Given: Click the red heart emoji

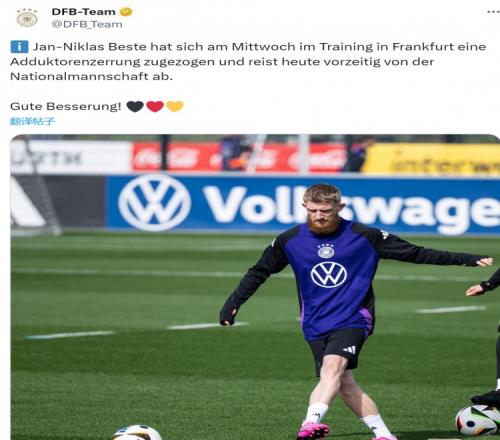Looking at the screenshot, I should [x=155, y=106].
